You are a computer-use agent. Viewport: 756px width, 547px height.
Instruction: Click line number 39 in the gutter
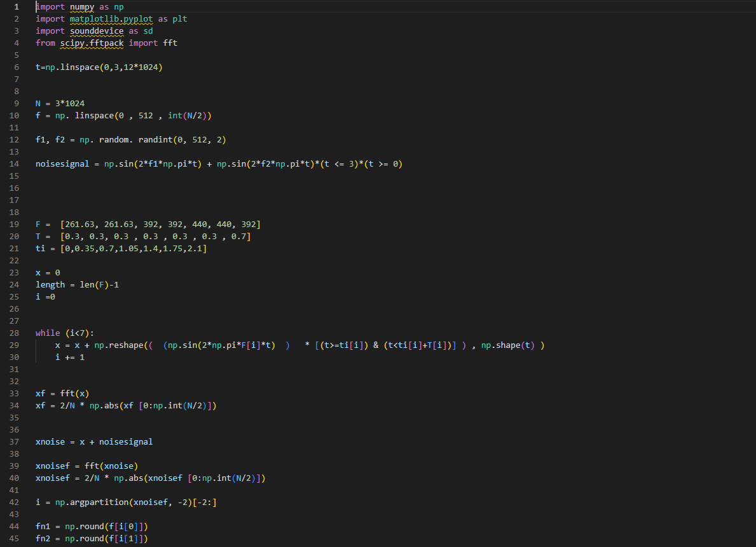[x=14, y=466]
